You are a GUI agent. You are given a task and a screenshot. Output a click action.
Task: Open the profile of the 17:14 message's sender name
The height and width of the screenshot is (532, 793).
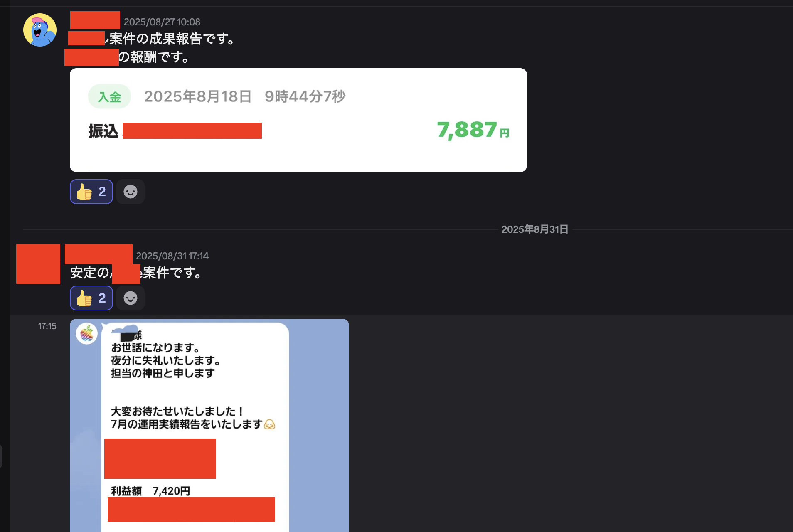99,254
